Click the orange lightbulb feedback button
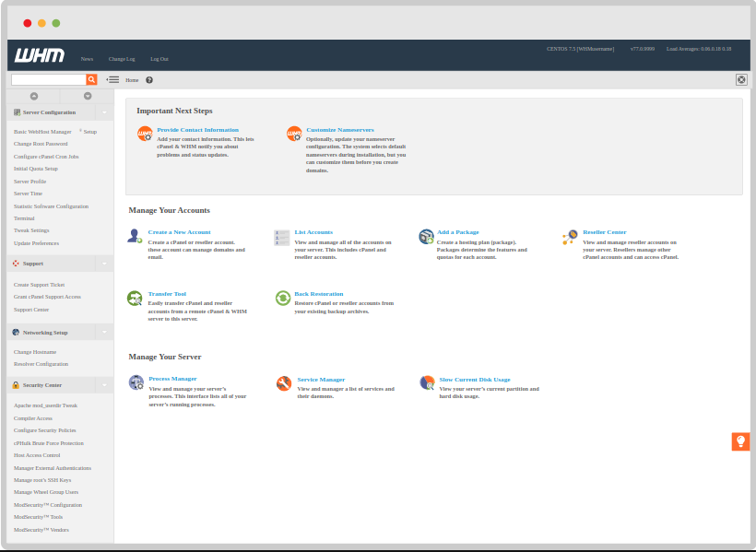This screenshot has height=552, width=756. 740,441
